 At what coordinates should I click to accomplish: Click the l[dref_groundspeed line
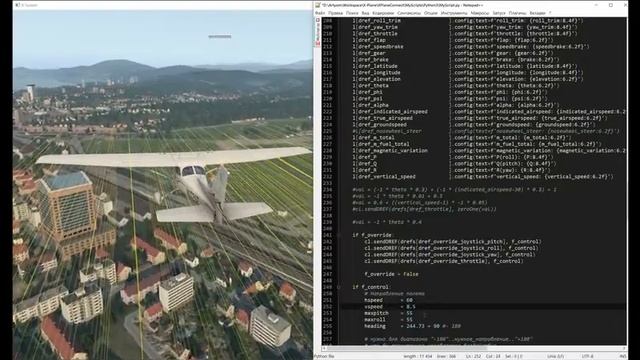coord(474,124)
